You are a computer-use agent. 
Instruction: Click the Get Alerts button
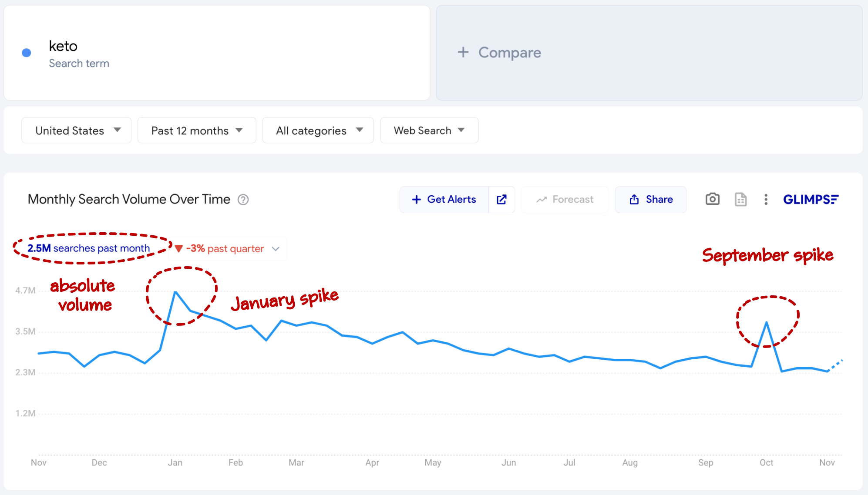(x=444, y=199)
